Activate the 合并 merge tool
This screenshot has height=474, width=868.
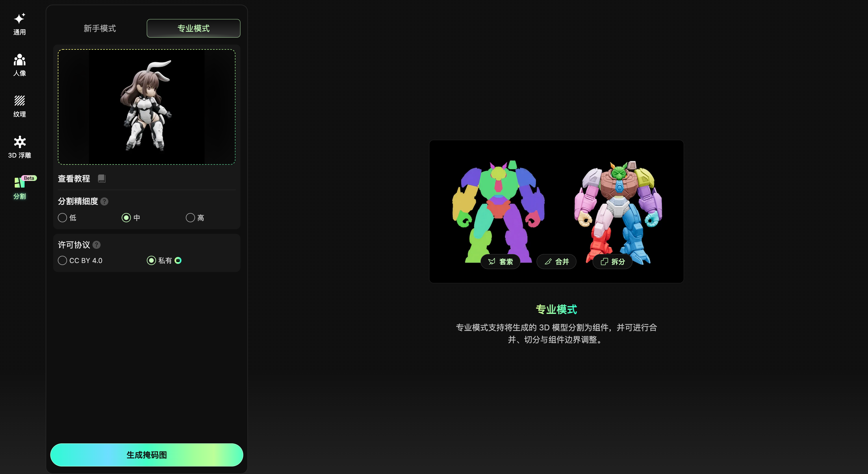coord(556,262)
